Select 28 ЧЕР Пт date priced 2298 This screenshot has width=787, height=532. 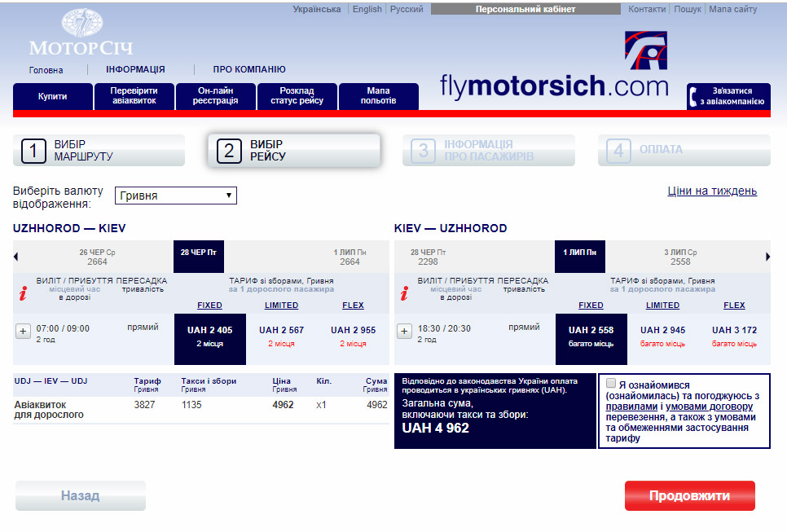point(429,257)
